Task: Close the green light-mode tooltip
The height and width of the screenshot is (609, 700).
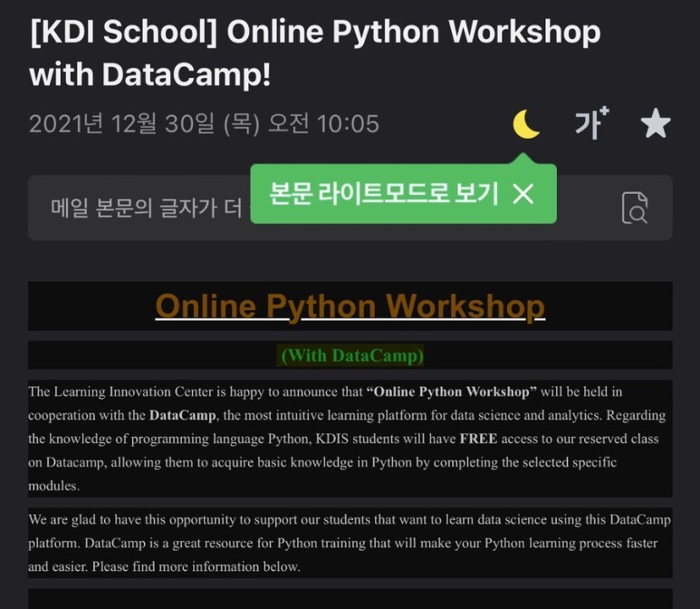Action: [523, 194]
